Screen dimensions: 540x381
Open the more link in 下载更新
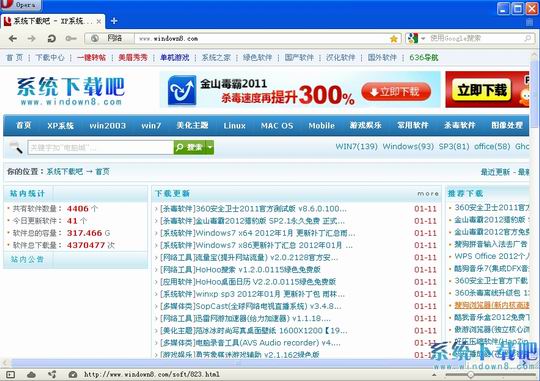click(428, 194)
